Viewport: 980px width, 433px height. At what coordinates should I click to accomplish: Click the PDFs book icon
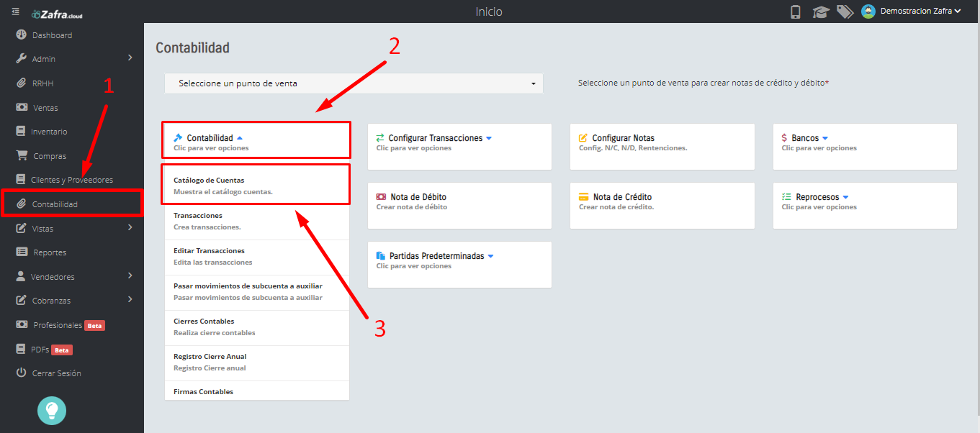(21, 349)
